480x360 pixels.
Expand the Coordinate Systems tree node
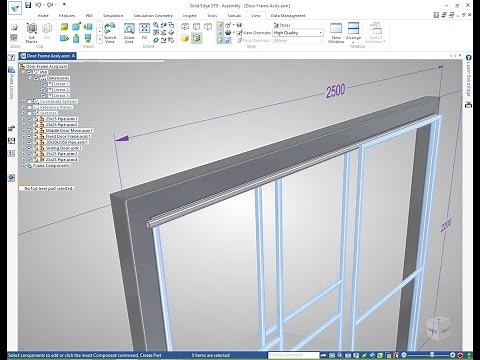pyautogui.click(x=23, y=101)
